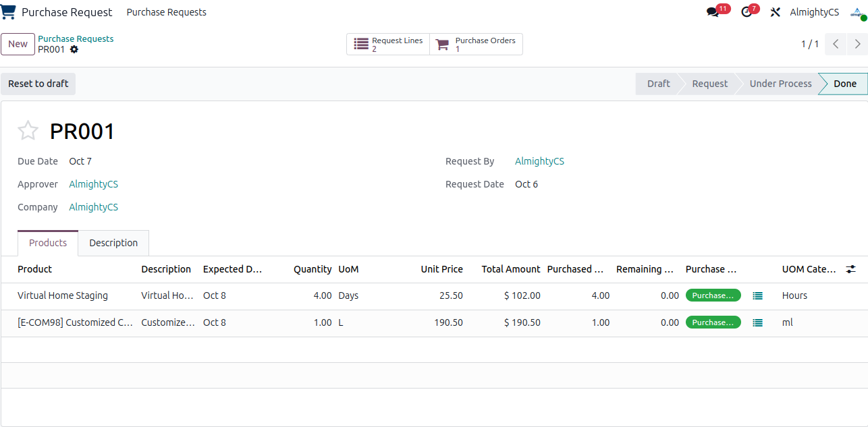Switch to the Description tab
This screenshot has width=868, height=427.
[x=113, y=243]
